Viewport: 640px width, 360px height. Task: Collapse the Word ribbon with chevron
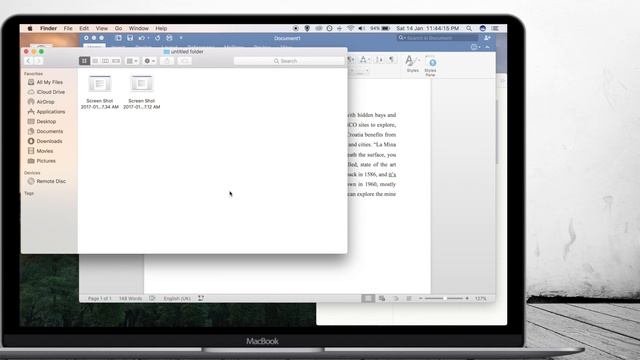487,47
